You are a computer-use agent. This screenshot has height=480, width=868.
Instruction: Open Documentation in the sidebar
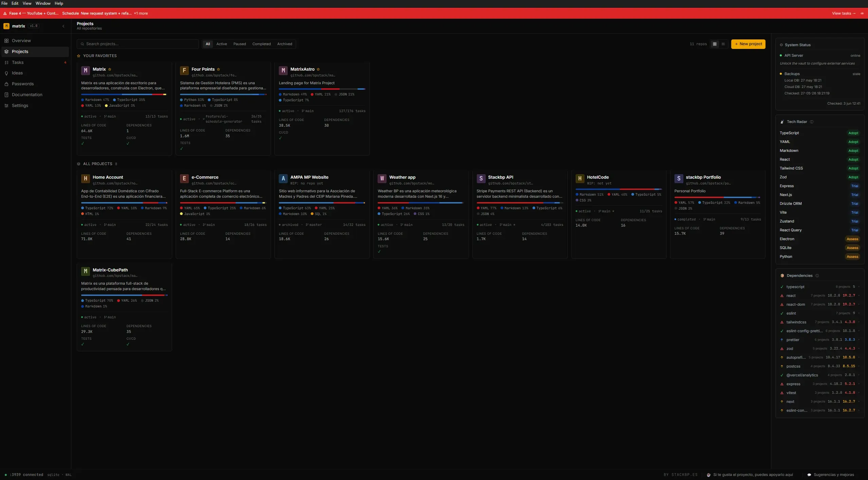click(x=35, y=95)
